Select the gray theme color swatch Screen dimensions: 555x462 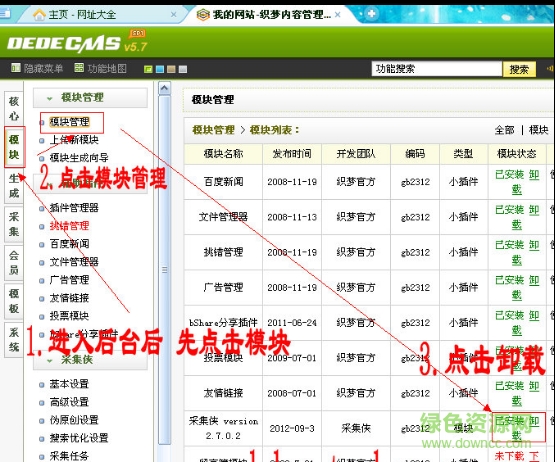[x=183, y=69]
